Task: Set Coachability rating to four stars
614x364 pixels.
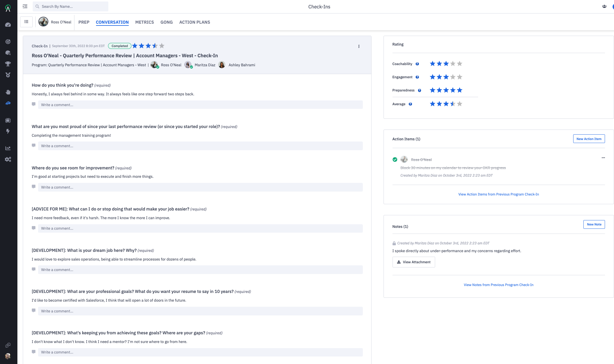Action: [453, 64]
